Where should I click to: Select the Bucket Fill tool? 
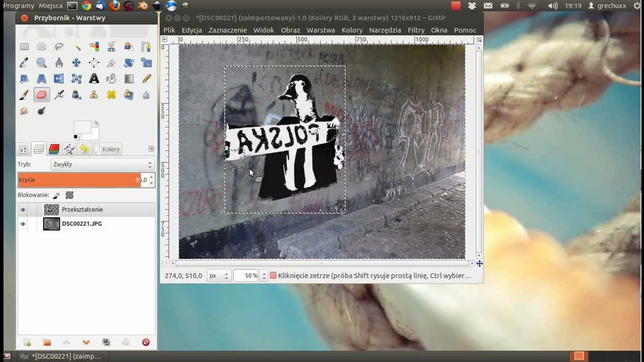tap(111, 79)
